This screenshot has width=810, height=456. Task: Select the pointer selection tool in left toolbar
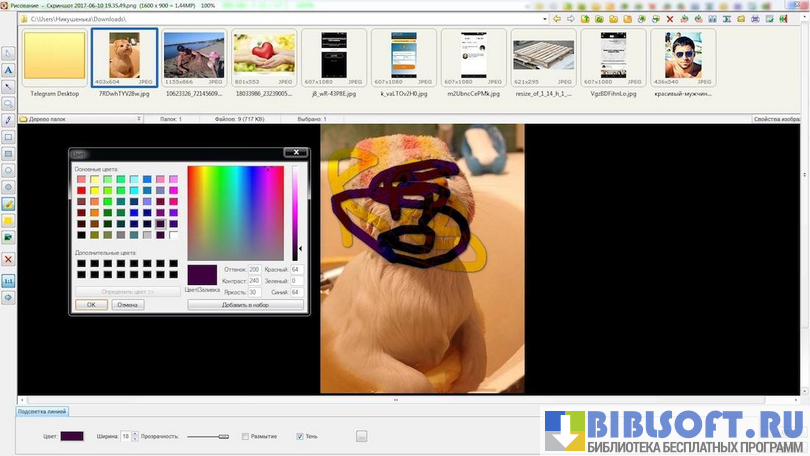tap(8, 53)
